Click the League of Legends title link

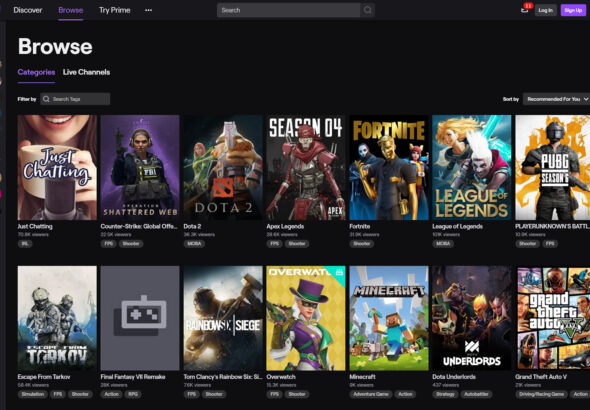[458, 226]
